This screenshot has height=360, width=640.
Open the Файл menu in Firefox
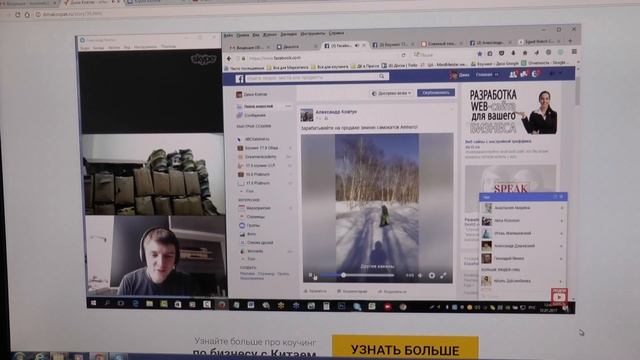pos(228,36)
